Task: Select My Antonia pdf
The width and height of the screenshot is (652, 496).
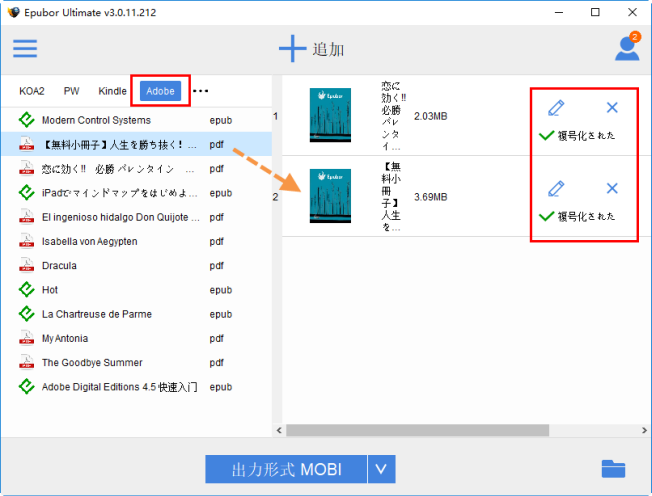Action: coord(136,338)
